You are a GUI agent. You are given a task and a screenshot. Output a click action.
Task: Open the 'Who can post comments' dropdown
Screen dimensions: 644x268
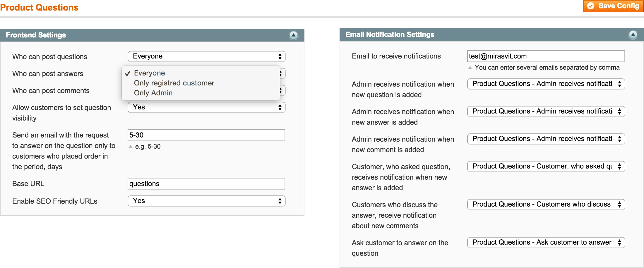[x=281, y=90]
